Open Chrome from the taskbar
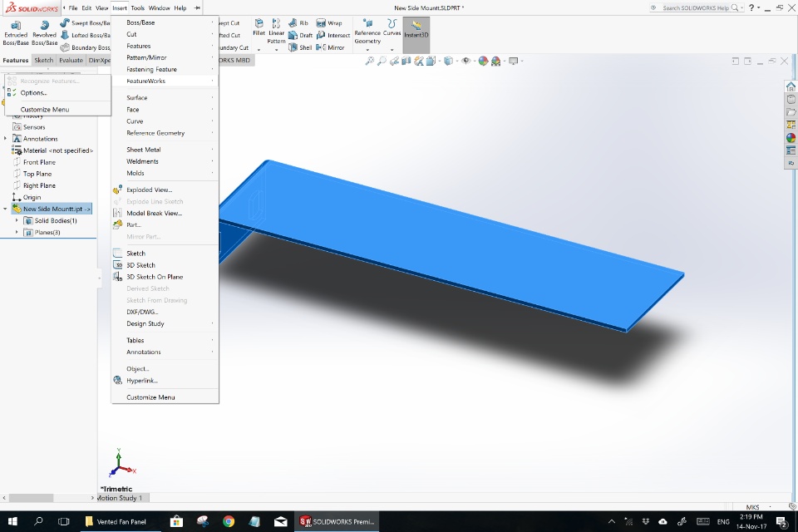Viewport: 798px width, 532px height. click(x=229, y=521)
